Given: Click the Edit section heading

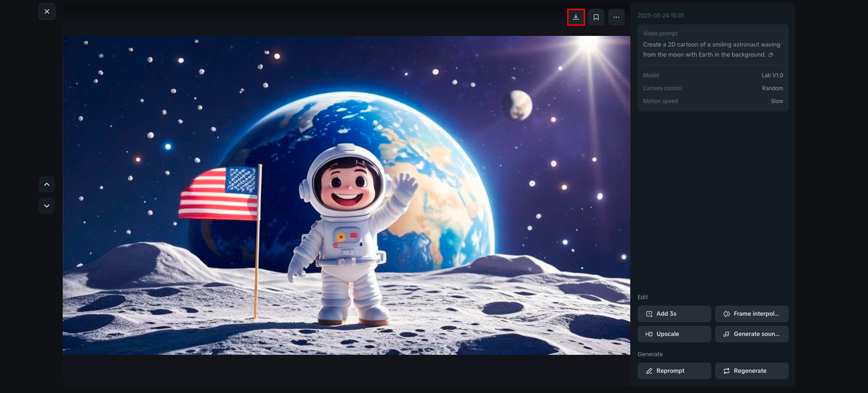Looking at the screenshot, I should click(x=643, y=297).
